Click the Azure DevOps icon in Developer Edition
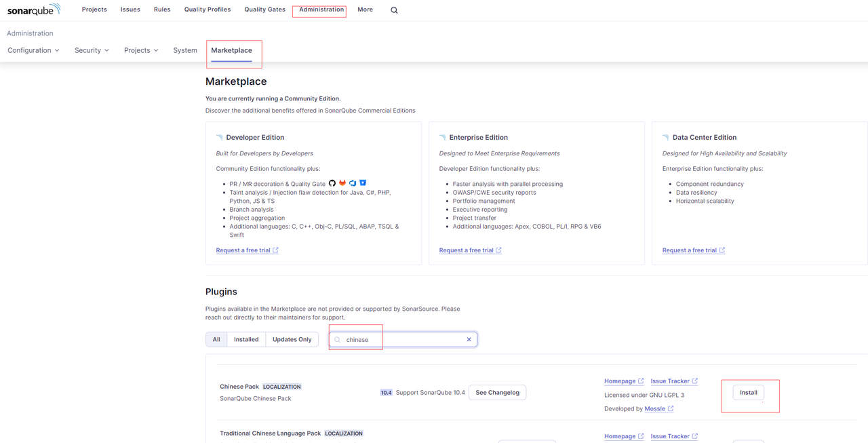The width and height of the screenshot is (868, 443). (x=353, y=183)
